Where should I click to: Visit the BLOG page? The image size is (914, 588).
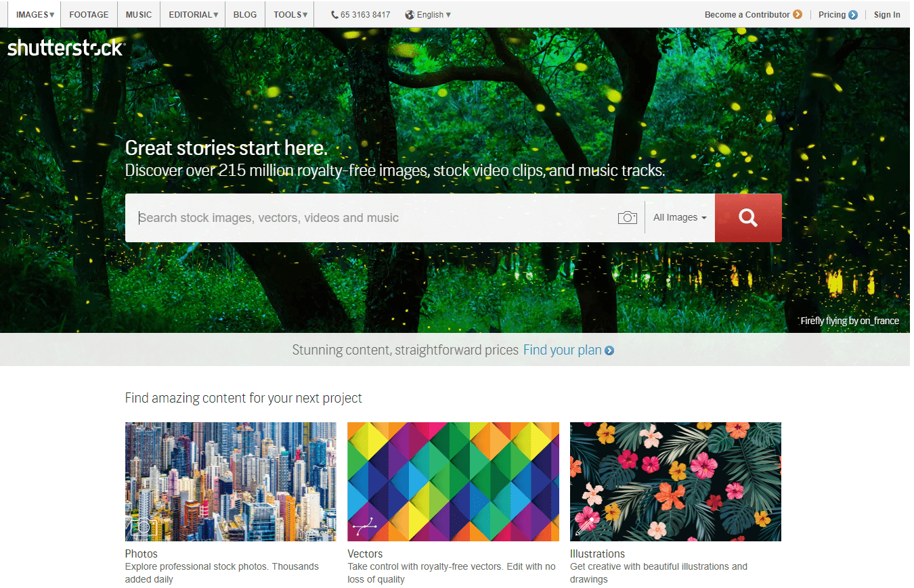(245, 14)
